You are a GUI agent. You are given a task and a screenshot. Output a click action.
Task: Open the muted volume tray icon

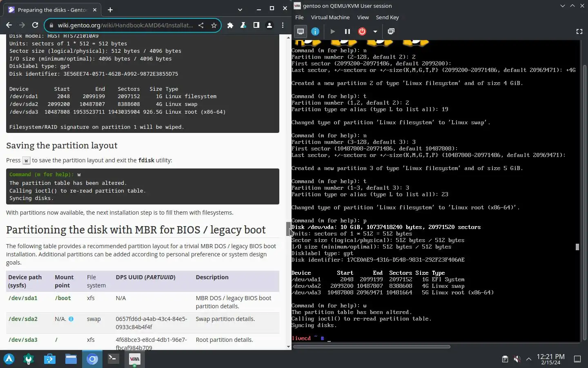517,359
